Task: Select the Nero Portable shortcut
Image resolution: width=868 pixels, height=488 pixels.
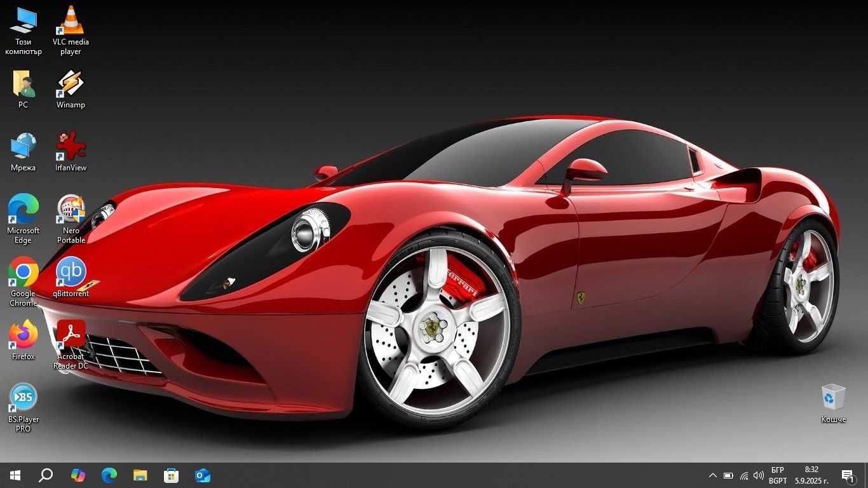Action: (x=71, y=219)
